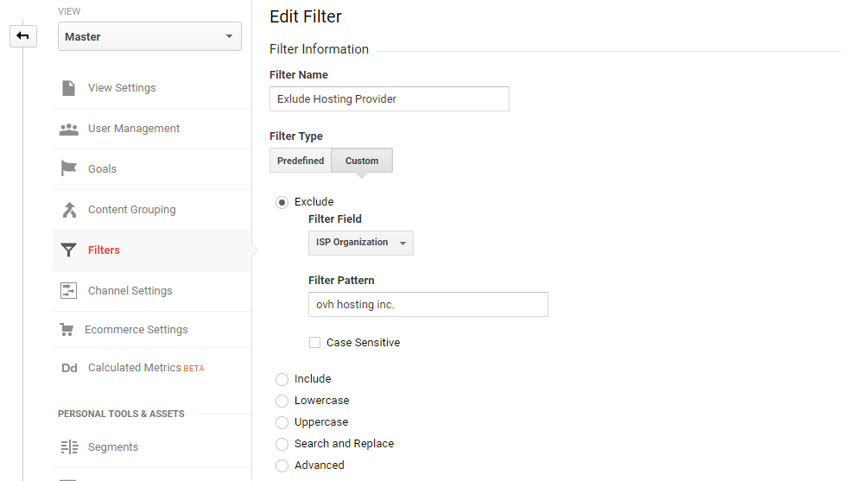Choose the Advanced filter radio button

[x=282, y=465]
